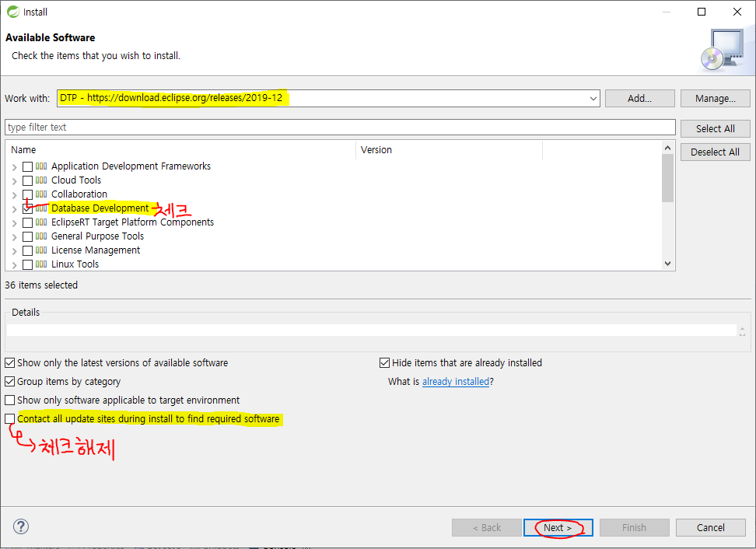Select the Cloud Tools row label
756x549 pixels.
[x=76, y=180]
